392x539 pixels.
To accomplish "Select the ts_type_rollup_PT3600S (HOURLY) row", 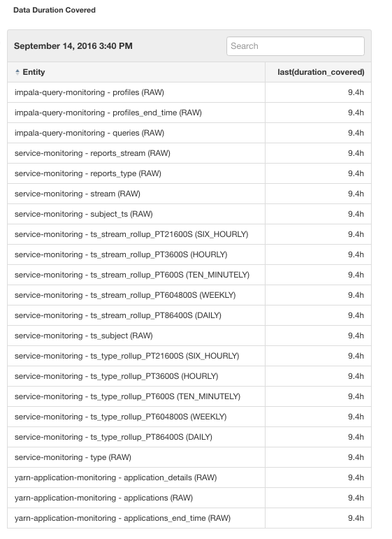I will [x=189, y=376].
